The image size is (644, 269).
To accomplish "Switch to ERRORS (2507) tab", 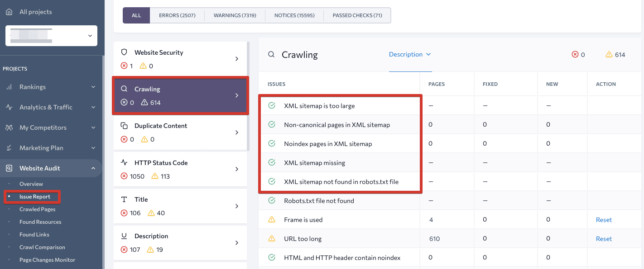I will click(x=177, y=15).
